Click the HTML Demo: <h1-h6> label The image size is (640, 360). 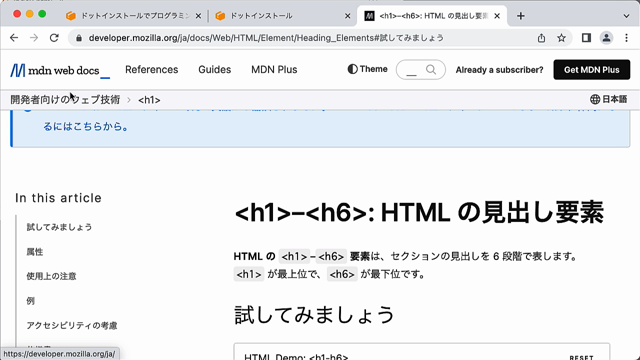click(x=296, y=357)
